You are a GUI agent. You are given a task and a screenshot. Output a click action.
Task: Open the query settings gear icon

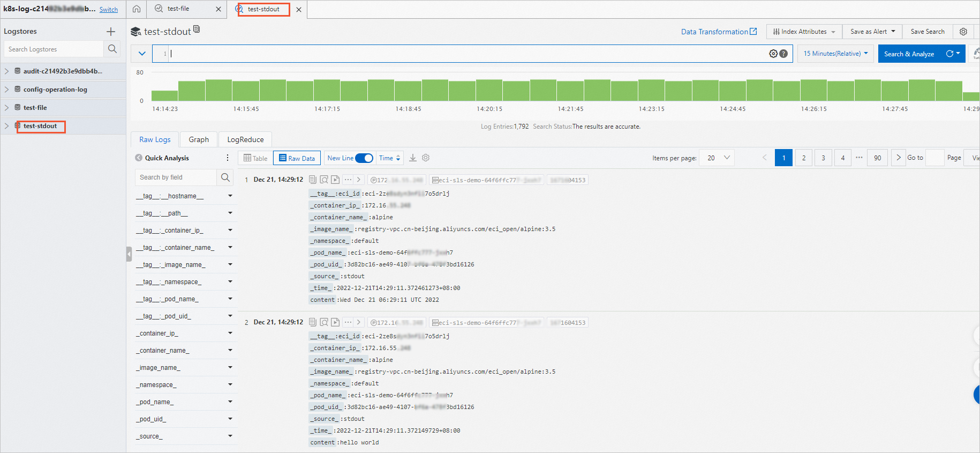[773, 54]
